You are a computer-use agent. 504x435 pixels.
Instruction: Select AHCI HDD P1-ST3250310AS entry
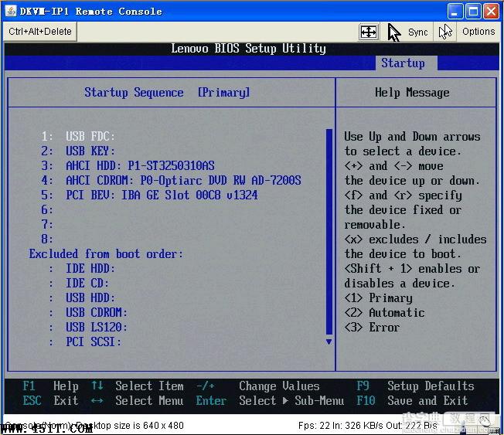click(128, 166)
